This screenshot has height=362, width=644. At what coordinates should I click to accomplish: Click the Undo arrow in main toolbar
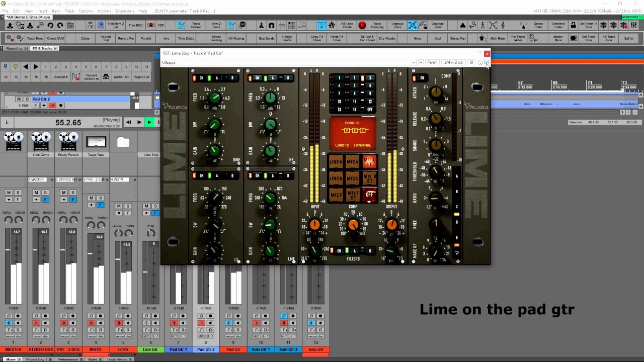[x=50, y=25]
